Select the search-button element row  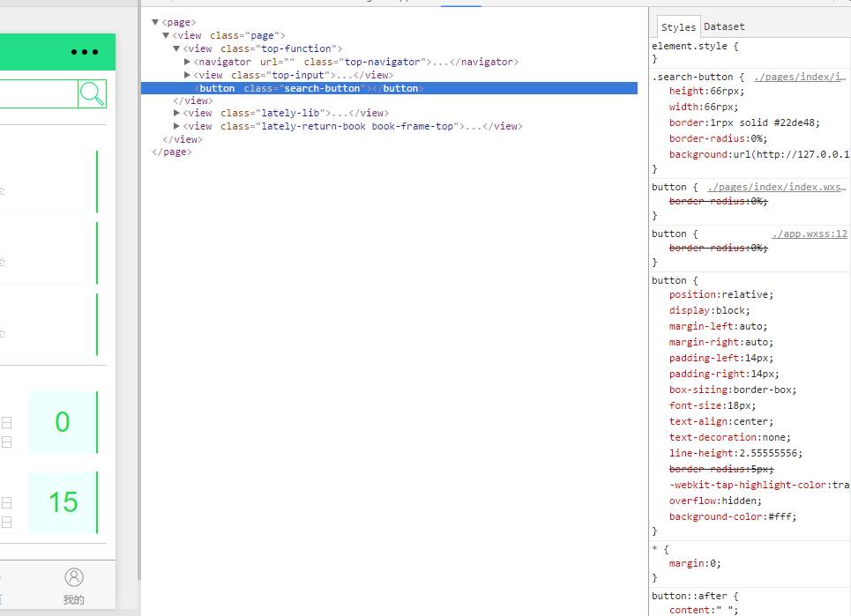(x=389, y=88)
